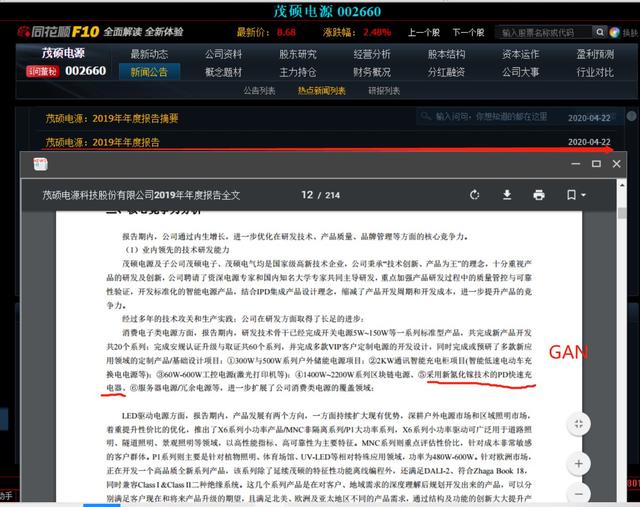Switch to the 公告列表 sub-tab

[260, 91]
